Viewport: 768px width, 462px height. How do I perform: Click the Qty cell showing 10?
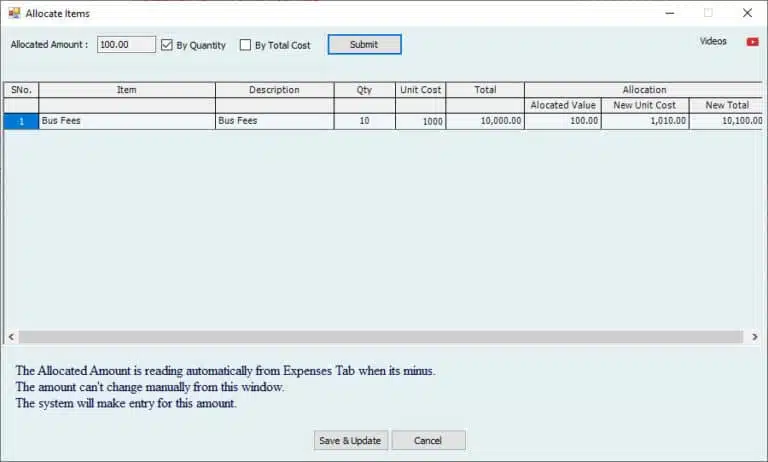click(x=364, y=121)
